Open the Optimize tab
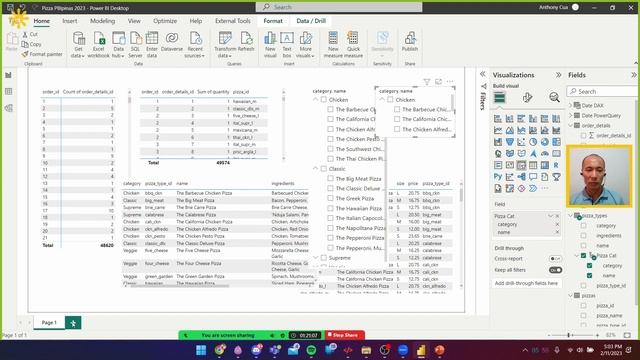This screenshot has height=360, width=640. pyautogui.click(x=165, y=21)
